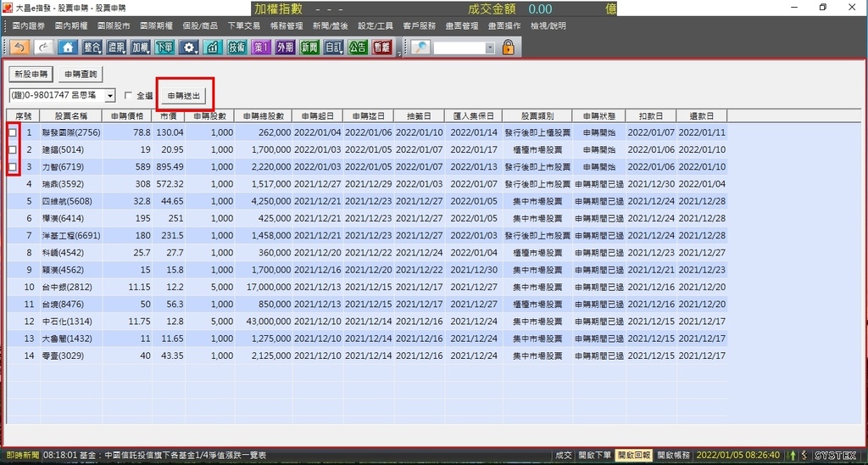
Task: Open the 技術 technical analysis icon
Action: 237,48
